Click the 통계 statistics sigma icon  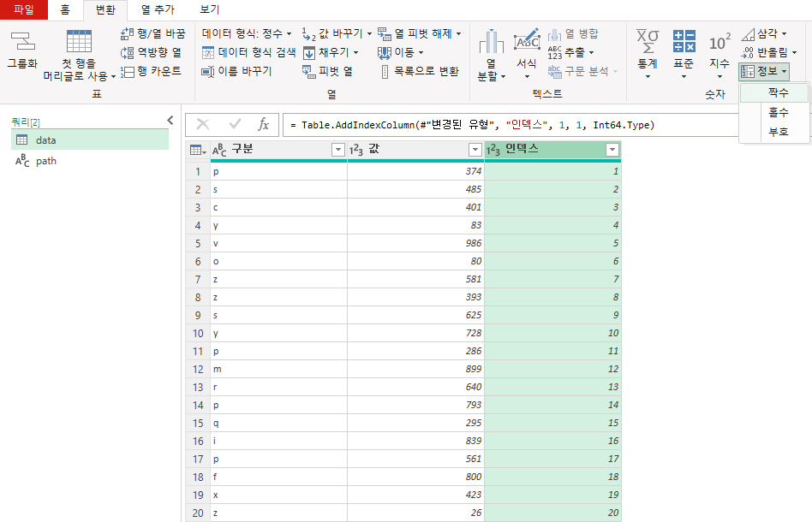(648, 41)
